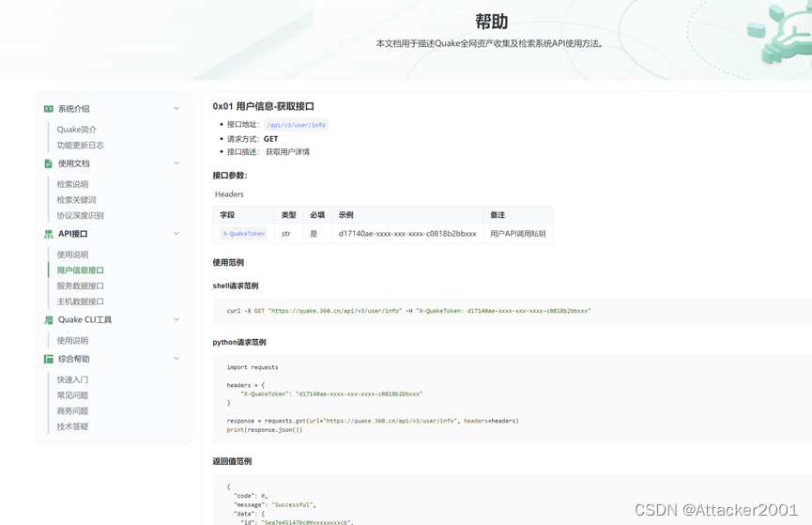Click the d17140ae example token cell

click(407, 234)
